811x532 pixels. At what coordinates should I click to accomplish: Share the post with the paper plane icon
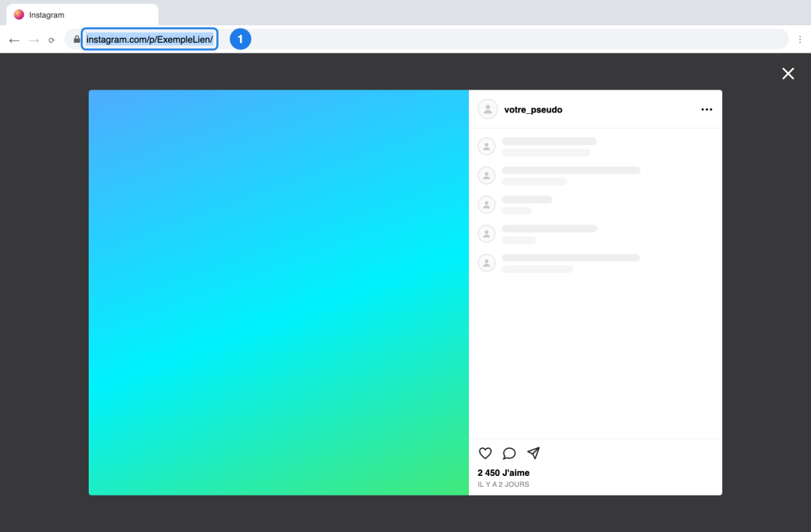pos(533,454)
